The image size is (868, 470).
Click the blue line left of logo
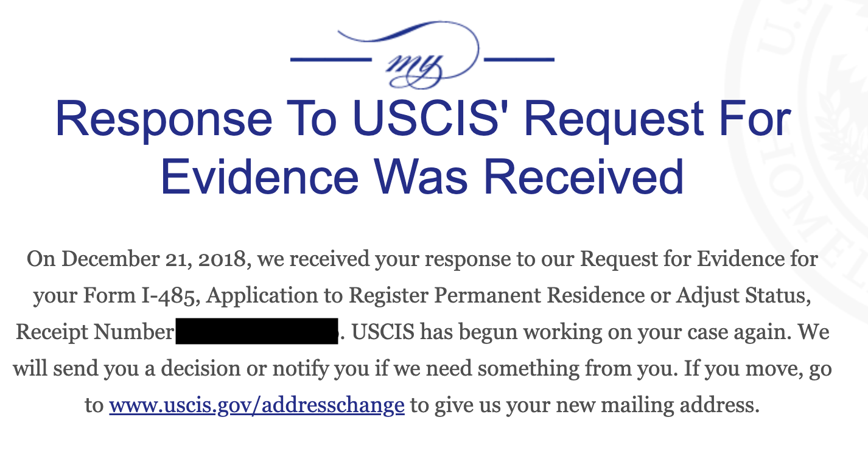[x=331, y=60]
